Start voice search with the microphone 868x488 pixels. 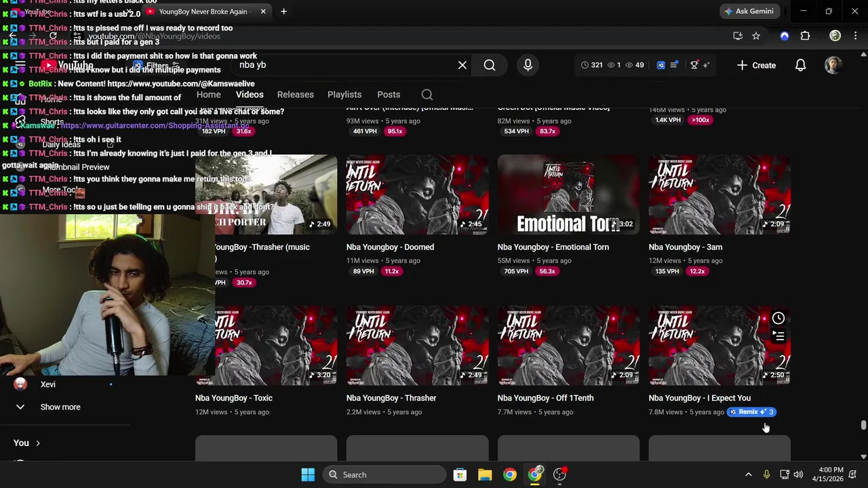tap(528, 65)
